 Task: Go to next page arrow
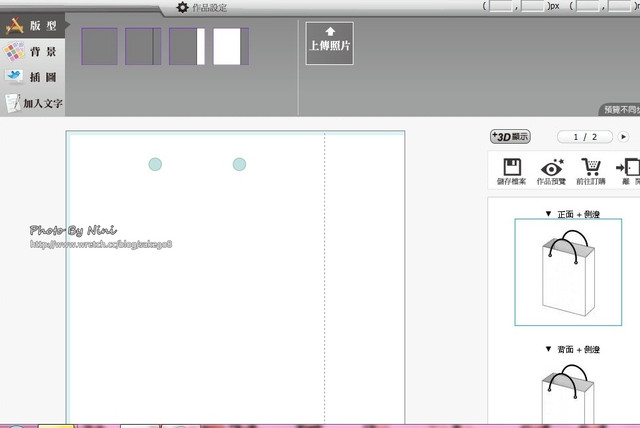[x=623, y=137]
